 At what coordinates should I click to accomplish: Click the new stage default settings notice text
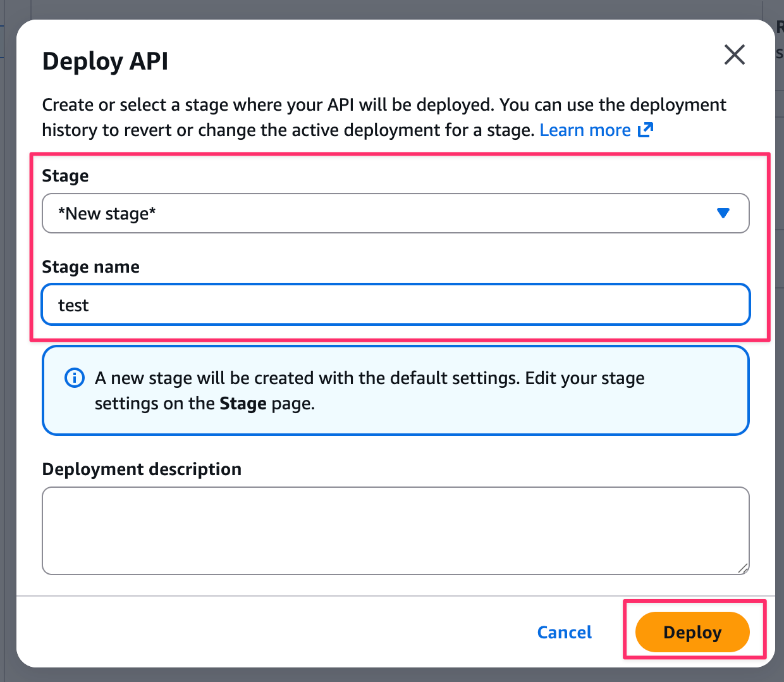coord(369,378)
